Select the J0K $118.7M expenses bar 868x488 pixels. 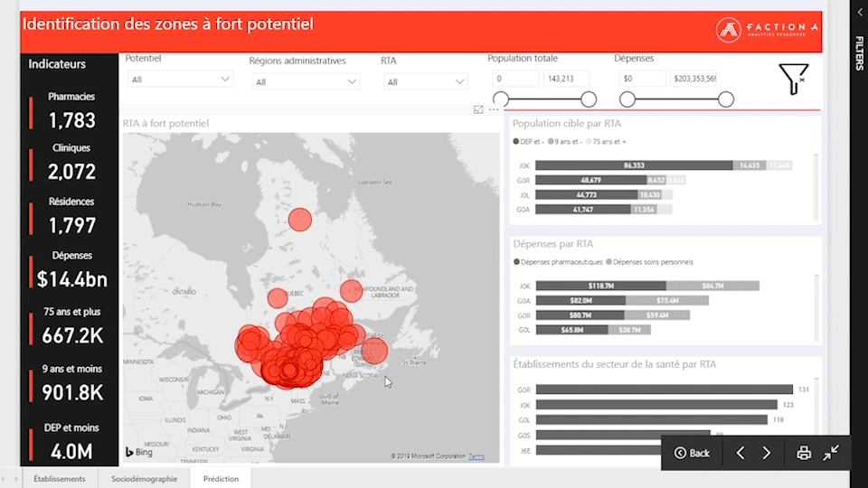600,286
